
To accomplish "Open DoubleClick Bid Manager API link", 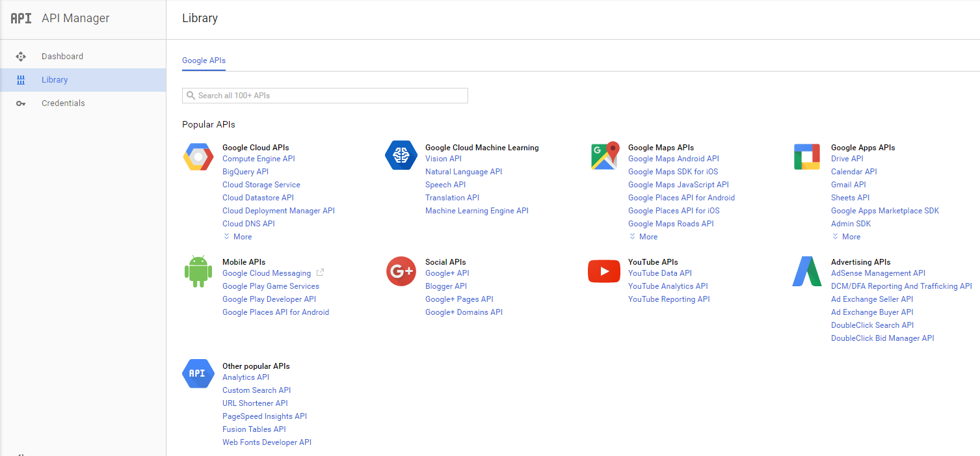I will pos(882,338).
